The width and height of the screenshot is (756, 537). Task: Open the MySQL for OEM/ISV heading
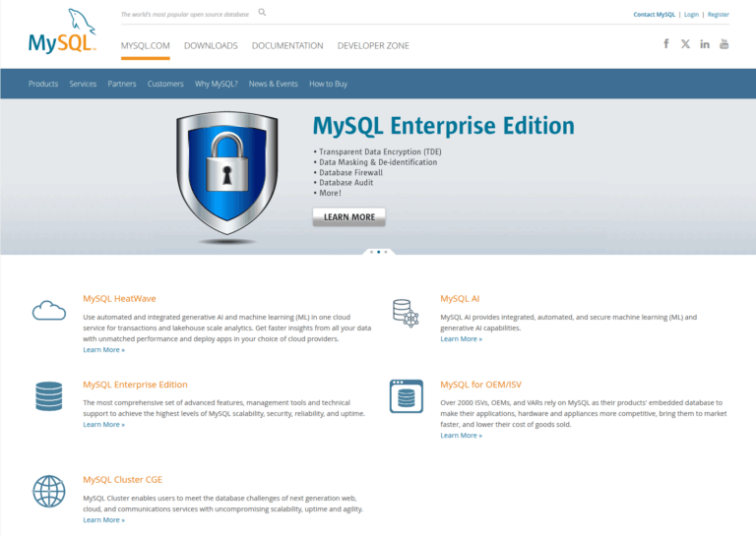(480, 385)
